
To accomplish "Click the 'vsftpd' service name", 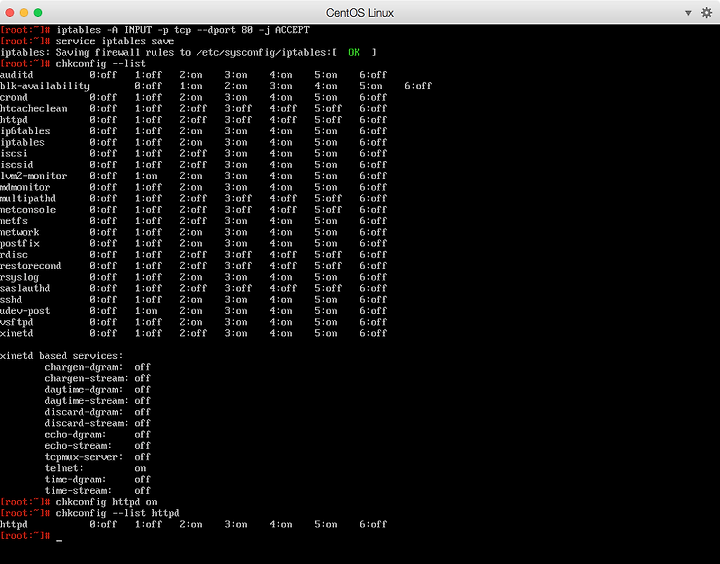I will pyautogui.click(x=17, y=322).
